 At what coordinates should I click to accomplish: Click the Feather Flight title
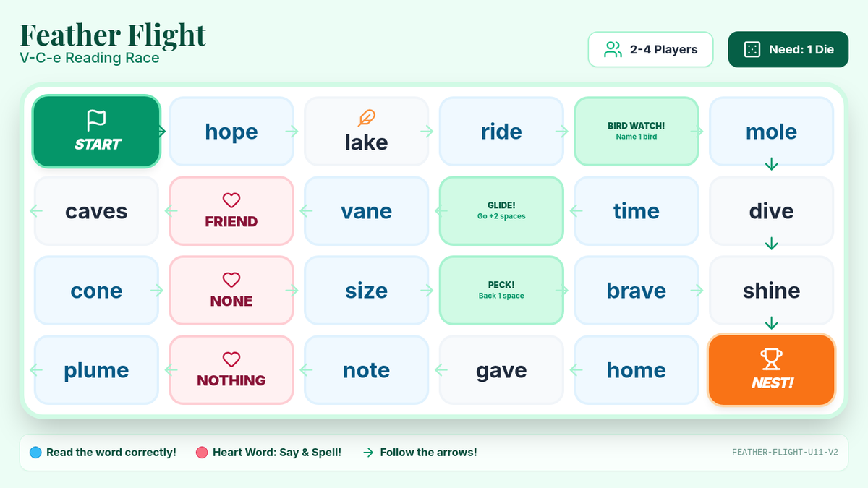point(113,35)
